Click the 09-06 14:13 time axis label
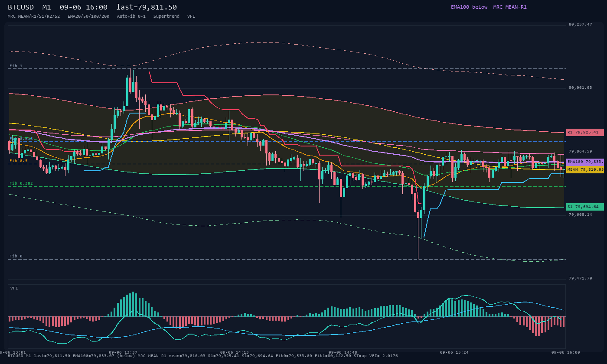The image size is (607, 364). coord(235,352)
